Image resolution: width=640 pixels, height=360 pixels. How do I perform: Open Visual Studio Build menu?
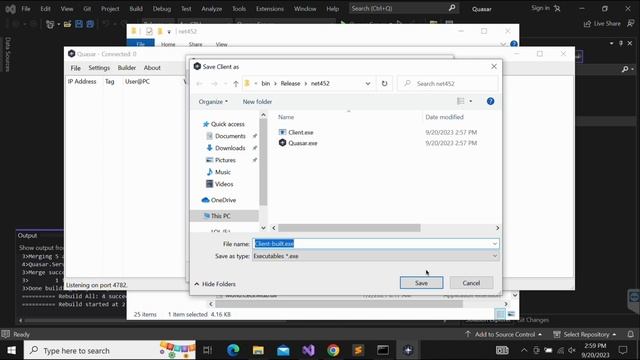tap(136, 9)
